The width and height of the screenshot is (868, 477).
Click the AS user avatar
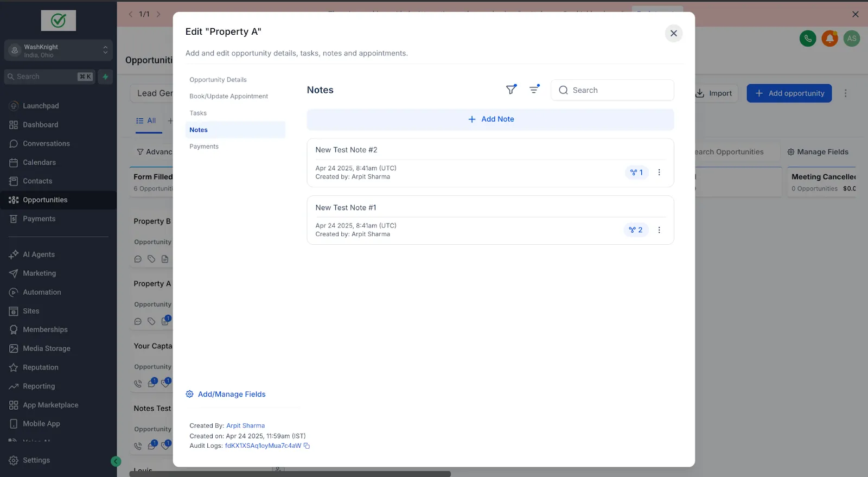click(852, 39)
